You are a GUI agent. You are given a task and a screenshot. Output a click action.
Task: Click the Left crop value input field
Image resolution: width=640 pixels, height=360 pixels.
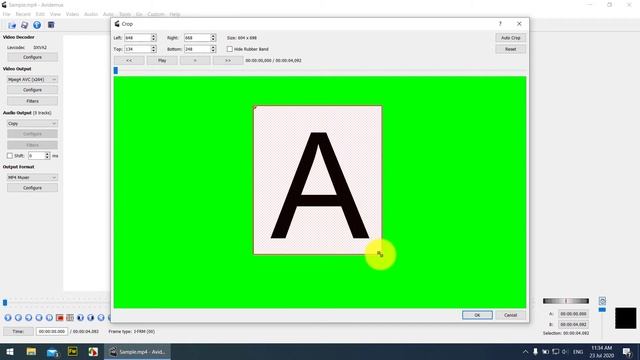[x=138, y=38]
